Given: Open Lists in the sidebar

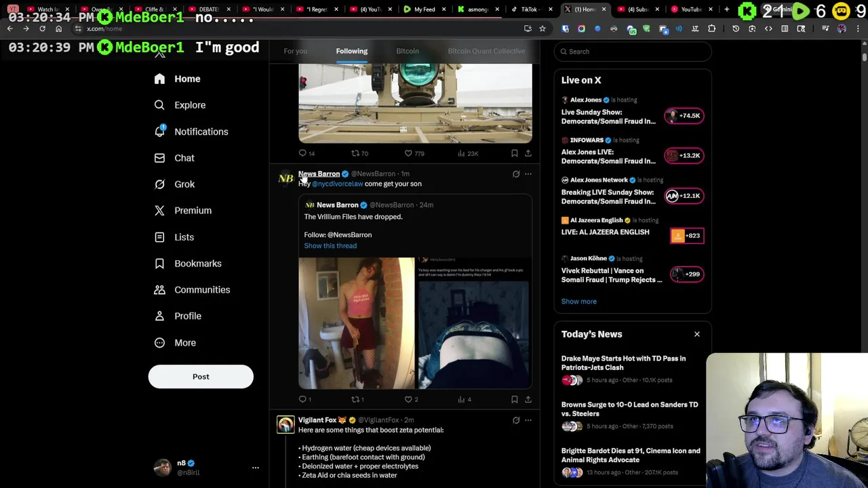Looking at the screenshot, I should point(174,237).
